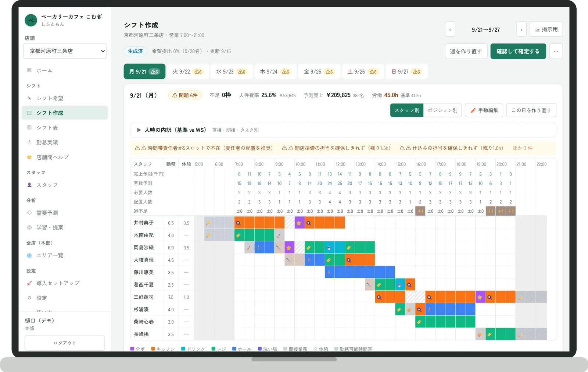Click the moon icon in 長峰桃's row

point(520,334)
